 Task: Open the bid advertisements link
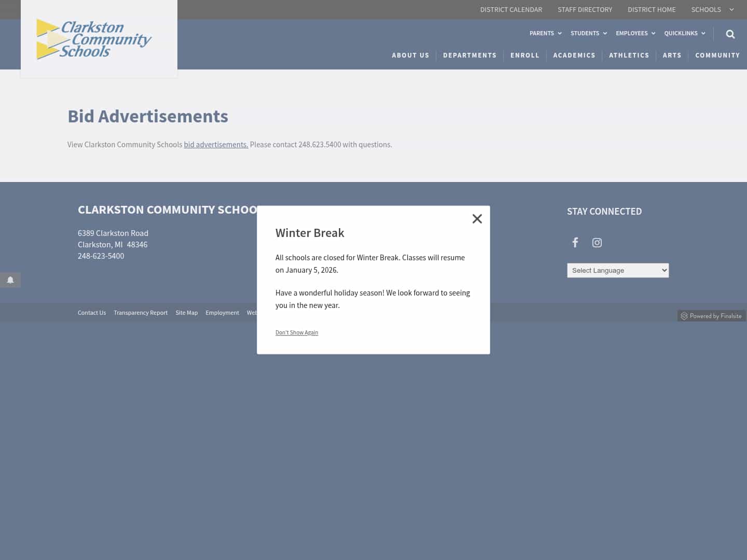[216, 145]
